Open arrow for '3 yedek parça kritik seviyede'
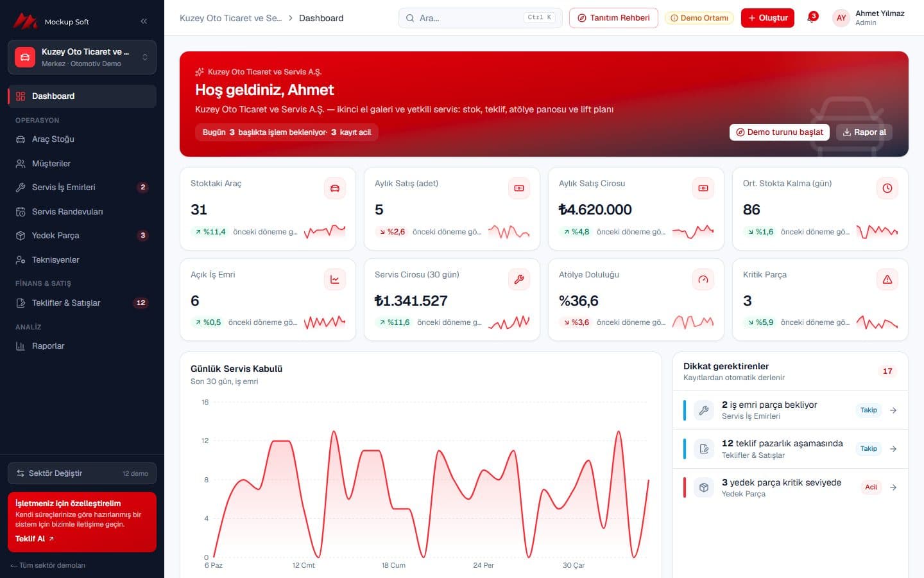 (x=893, y=487)
